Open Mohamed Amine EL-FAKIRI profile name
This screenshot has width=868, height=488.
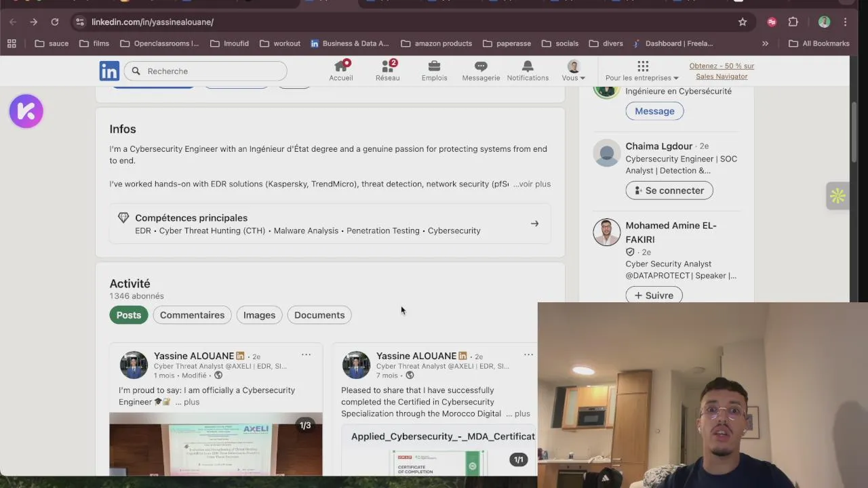(671, 232)
